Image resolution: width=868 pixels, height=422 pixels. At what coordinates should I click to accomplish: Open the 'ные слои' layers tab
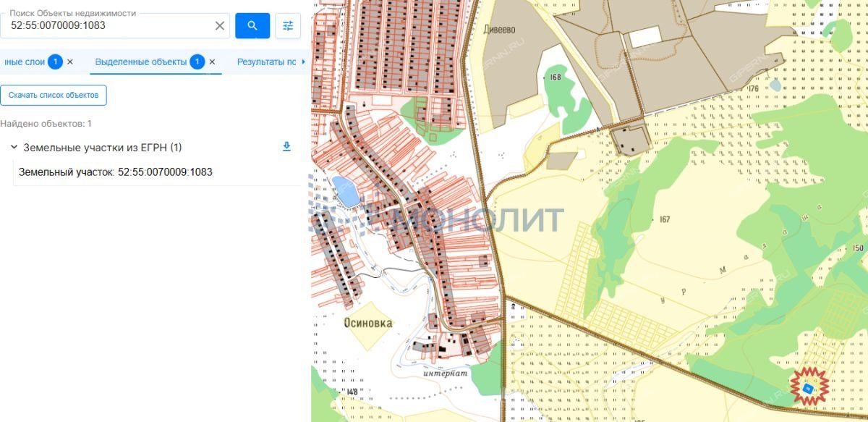24,62
